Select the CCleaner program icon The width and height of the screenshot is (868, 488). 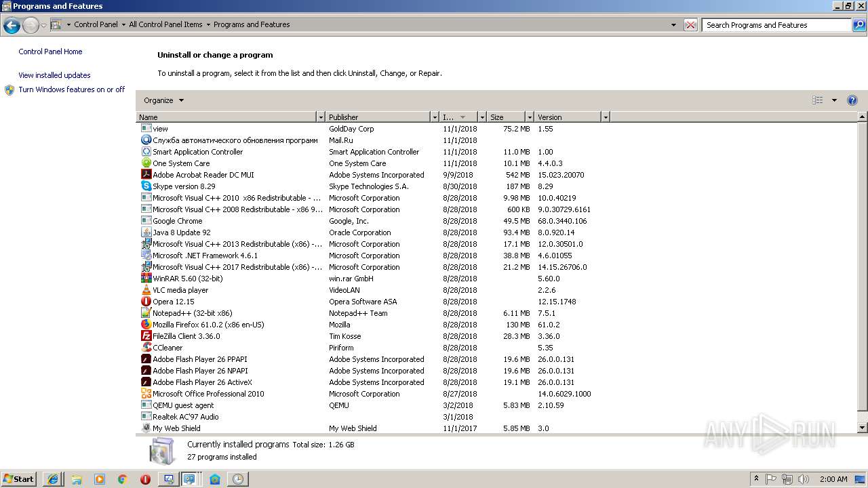pos(146,348)
